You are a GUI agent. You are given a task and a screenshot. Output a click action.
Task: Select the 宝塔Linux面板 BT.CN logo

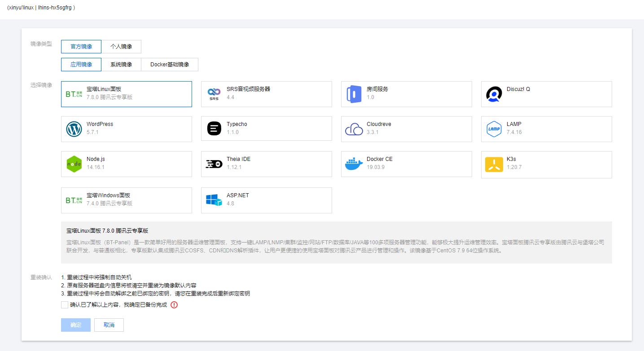pyautogui.click(x=74, y=94)
